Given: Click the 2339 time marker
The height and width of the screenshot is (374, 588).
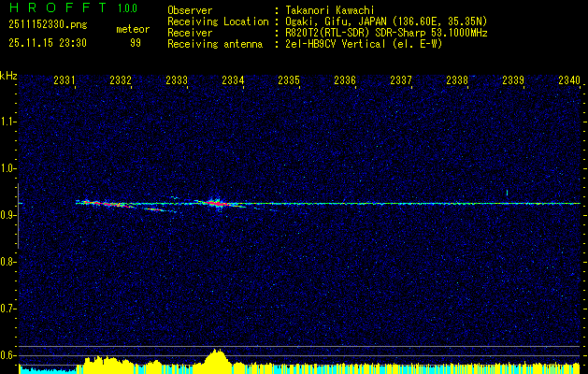Looking at the screenshot, I should (513, 79).
